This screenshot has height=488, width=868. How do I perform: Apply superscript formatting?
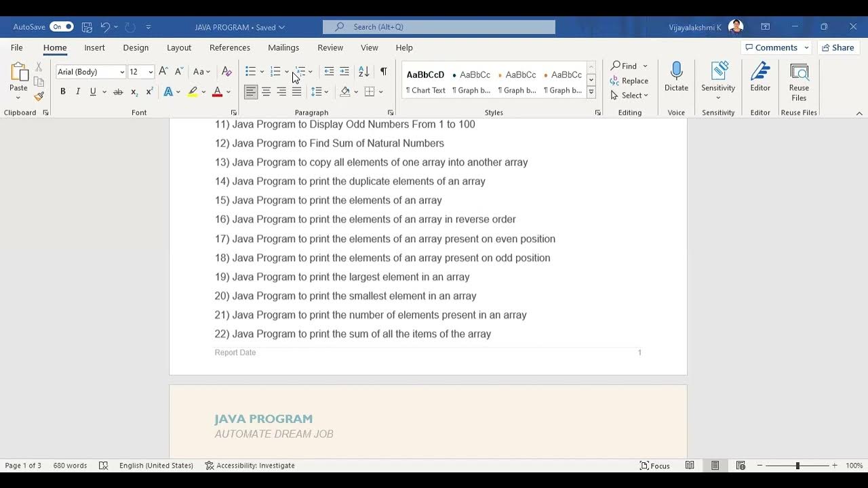[x=149, y=91]
